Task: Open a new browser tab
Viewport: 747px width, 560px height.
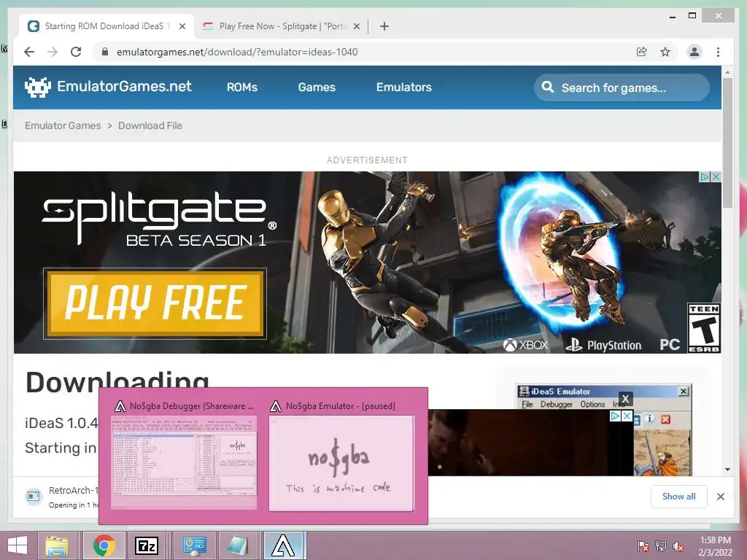Action: coord(384,26)
